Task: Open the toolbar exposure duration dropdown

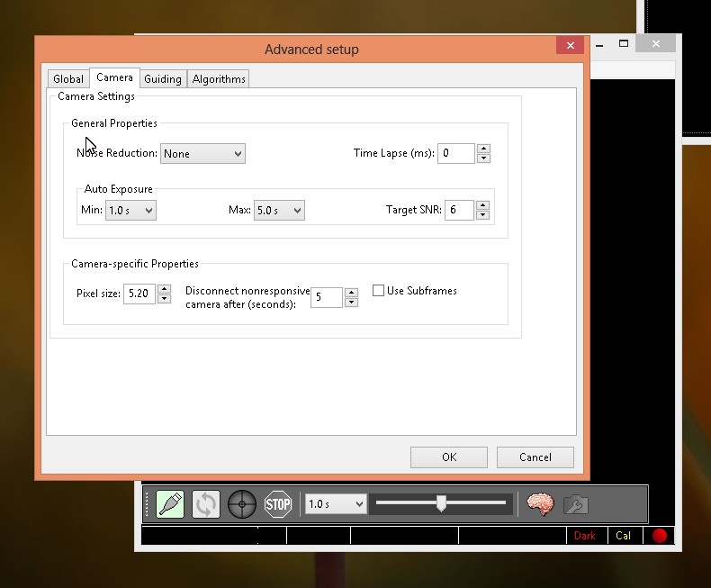Action: click(336, 504)
